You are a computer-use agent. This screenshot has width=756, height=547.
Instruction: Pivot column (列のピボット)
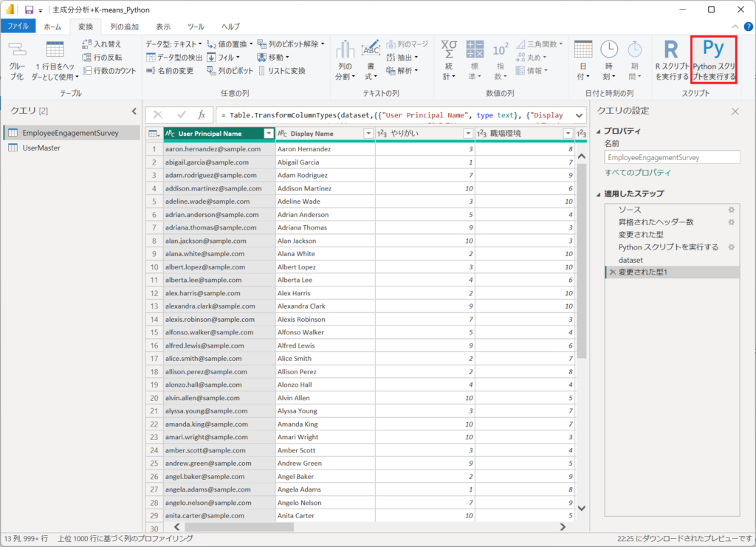point(230,71)
